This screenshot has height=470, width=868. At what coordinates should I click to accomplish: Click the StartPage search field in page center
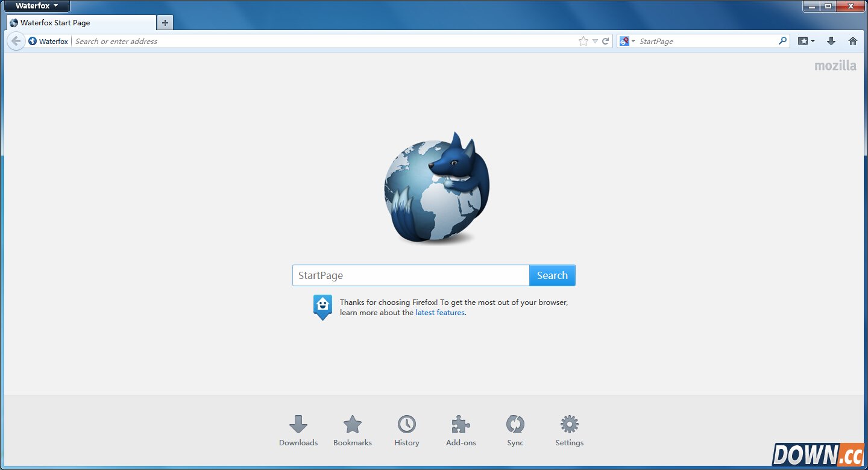410,275
